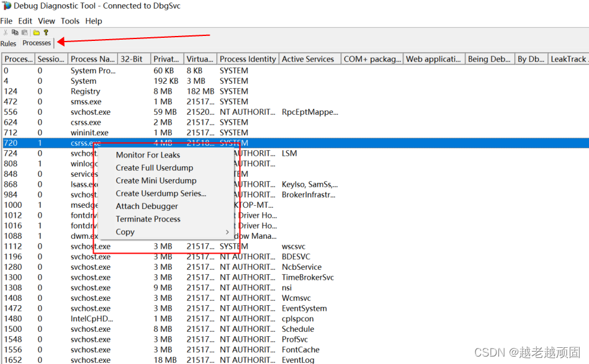589x364 pixels.
Task: Click the RpcEptMappe... service cell
Action: pos(310,112)
